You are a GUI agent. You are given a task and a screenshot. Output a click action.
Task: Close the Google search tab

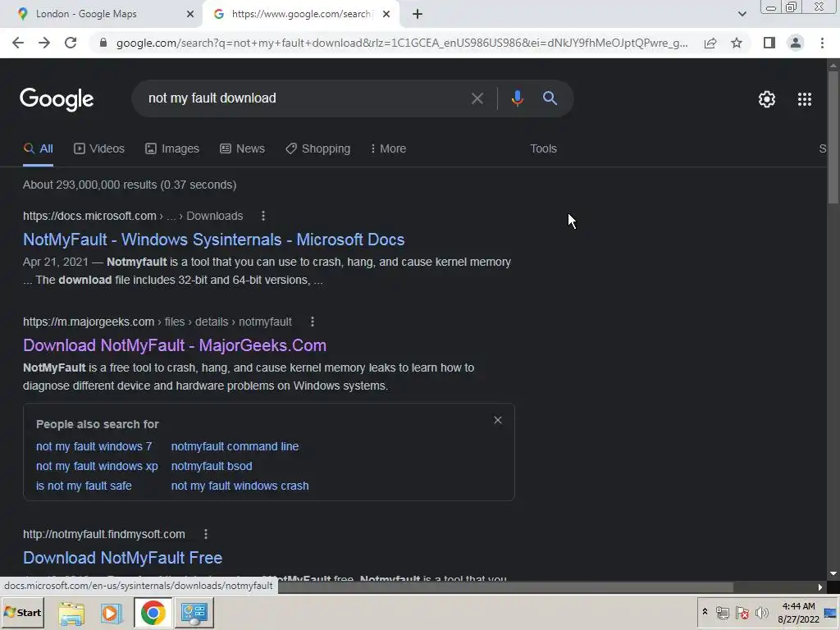point(386,15)
